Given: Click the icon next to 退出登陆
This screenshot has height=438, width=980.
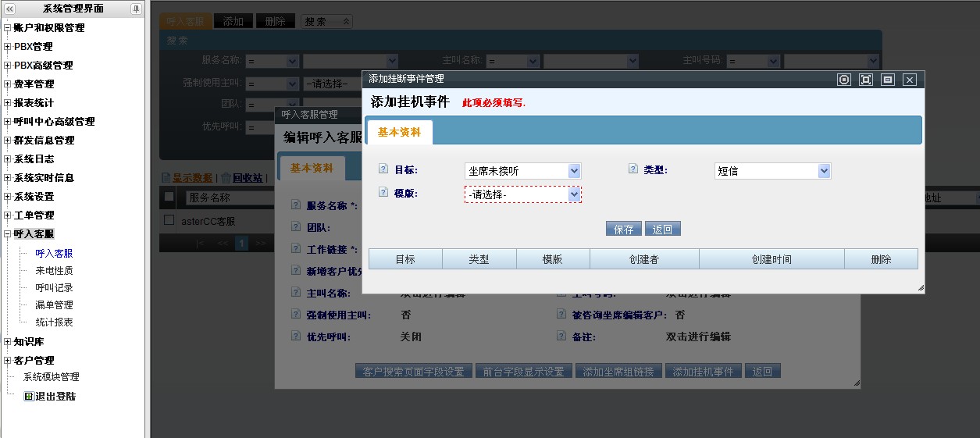Looking at the screenshot, I should pos(29,396).
